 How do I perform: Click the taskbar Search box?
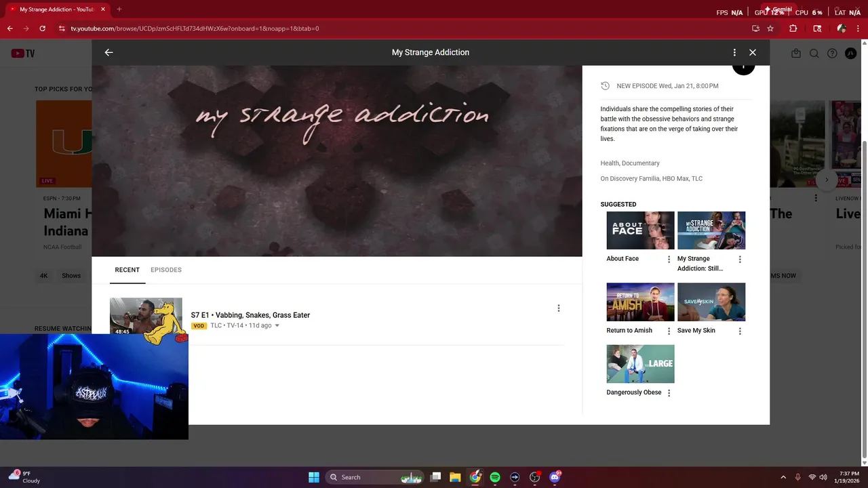point(374,477)
